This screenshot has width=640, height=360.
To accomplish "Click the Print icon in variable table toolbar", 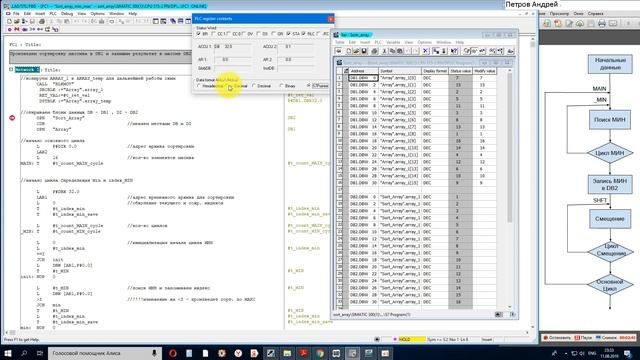I will pos(374,51).
